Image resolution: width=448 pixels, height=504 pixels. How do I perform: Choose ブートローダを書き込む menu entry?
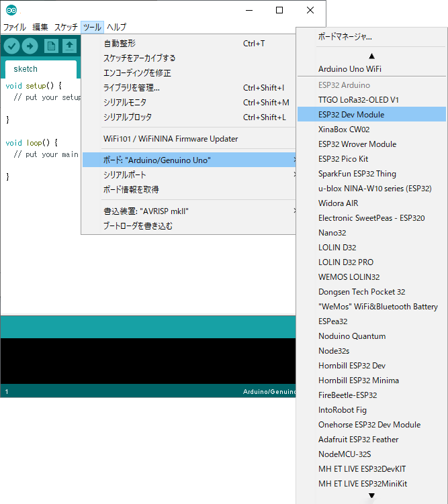(189, 226)
